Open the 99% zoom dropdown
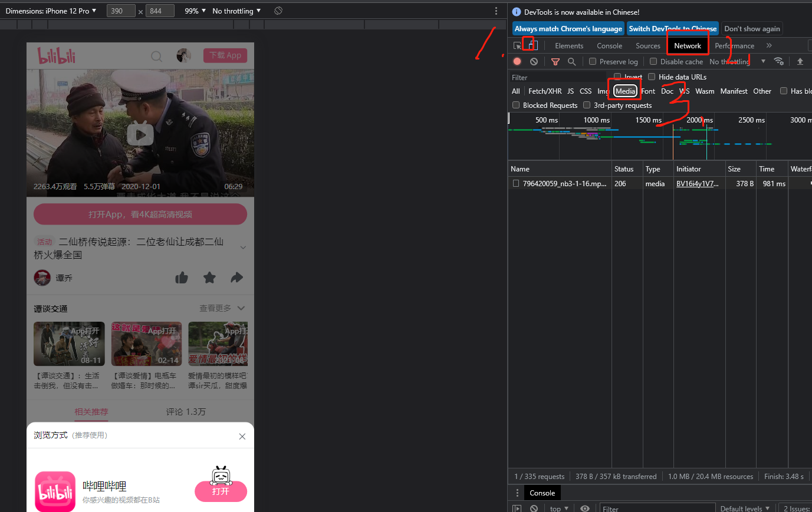The width and height of the screenshot is (812, 512). coord(195,11)
